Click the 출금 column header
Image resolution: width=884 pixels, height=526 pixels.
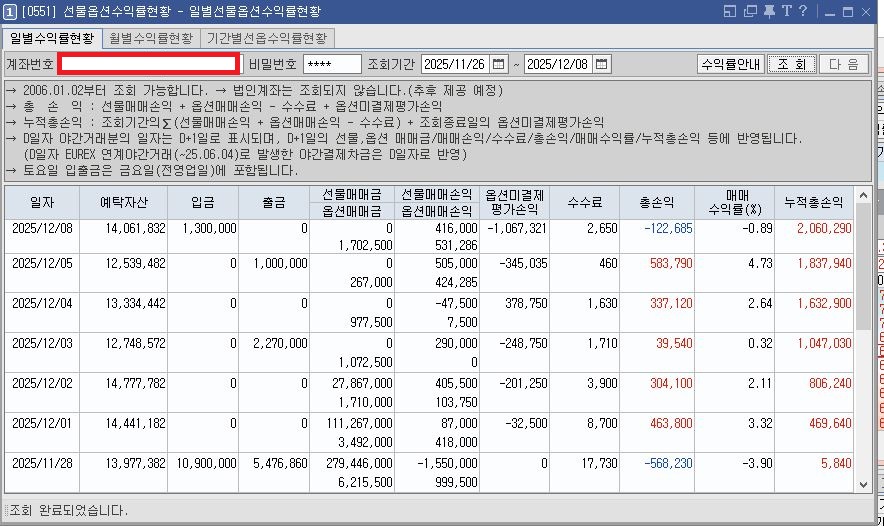274,202
